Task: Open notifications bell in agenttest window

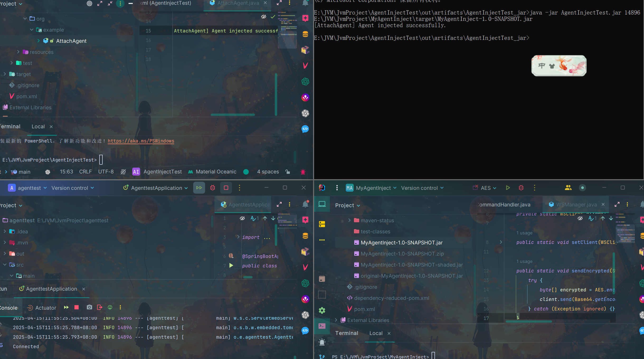Action: pyautogui.click(x=305, y=204)
